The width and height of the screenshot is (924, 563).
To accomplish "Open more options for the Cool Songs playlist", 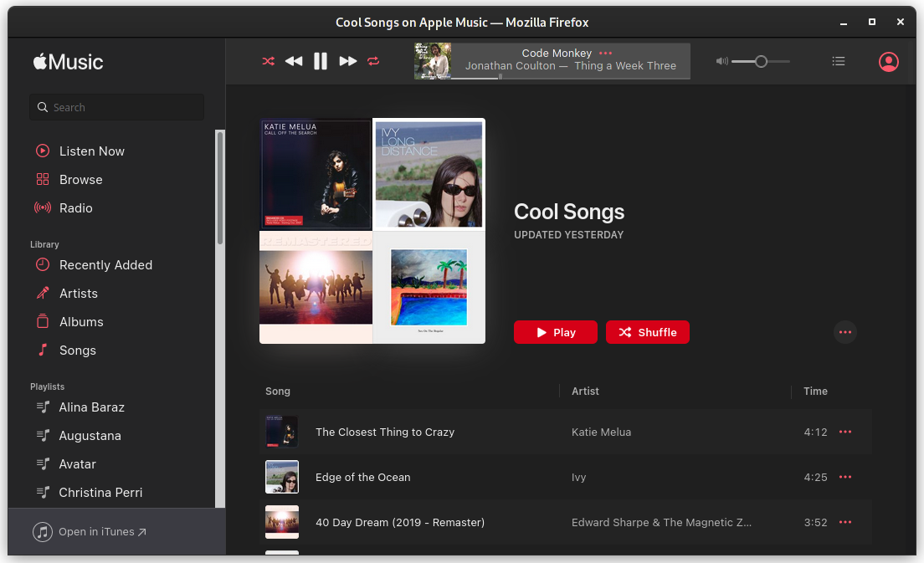I will (845, 332).
